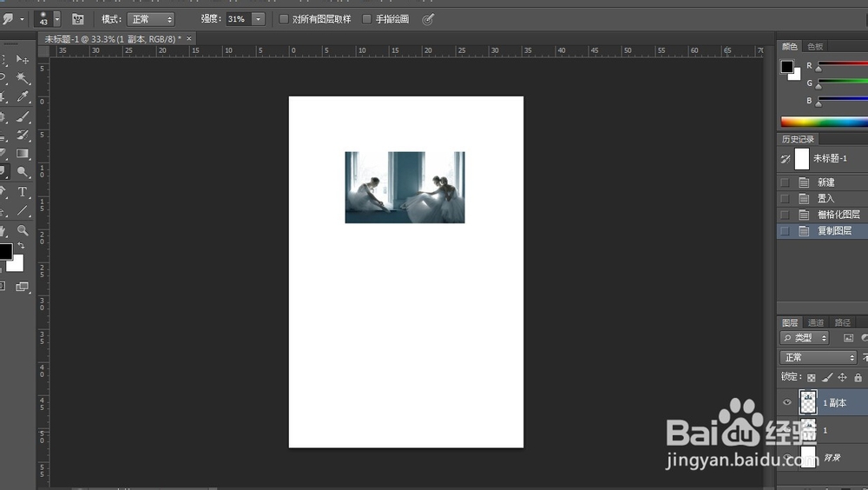Screen dimensions: 868x490
Task: Click the B channel slider track
Action: click(843, 99)
